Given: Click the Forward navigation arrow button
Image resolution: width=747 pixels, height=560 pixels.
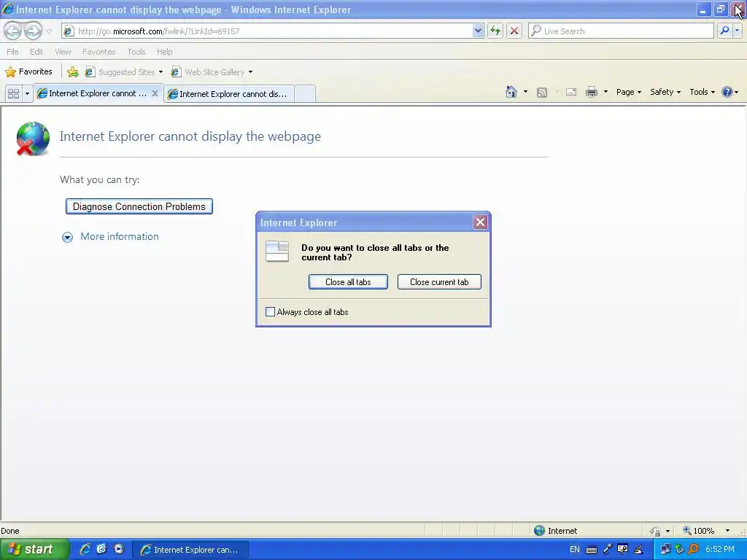Looking at the screenshot, I should pyautogui.click(x=33, y=31).
